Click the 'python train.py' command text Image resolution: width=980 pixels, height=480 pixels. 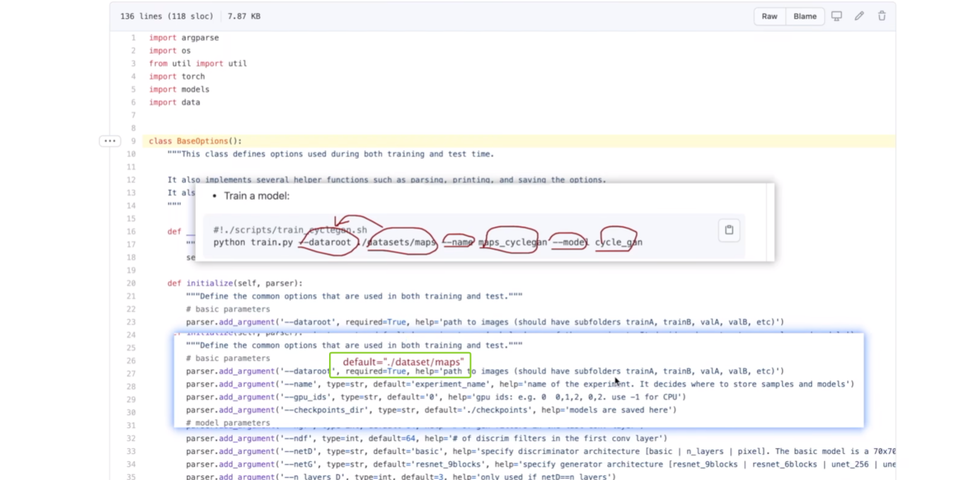click(253, 242)
